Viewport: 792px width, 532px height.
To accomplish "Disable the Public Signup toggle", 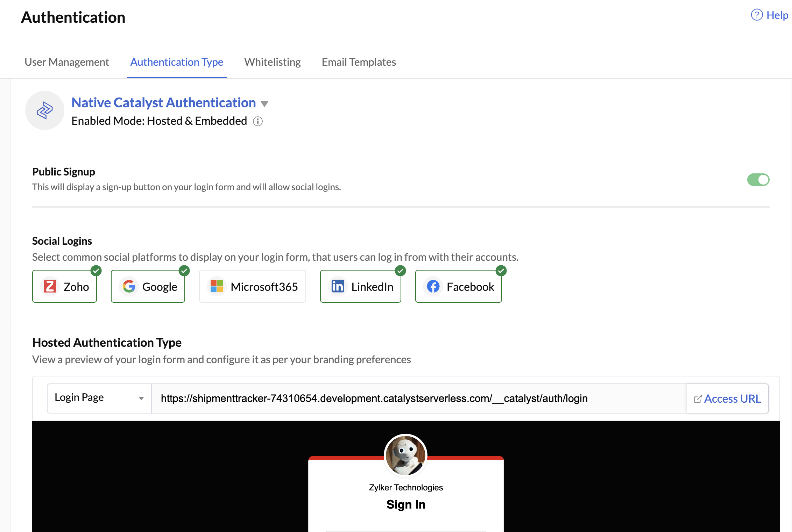I will coord(758,180).
